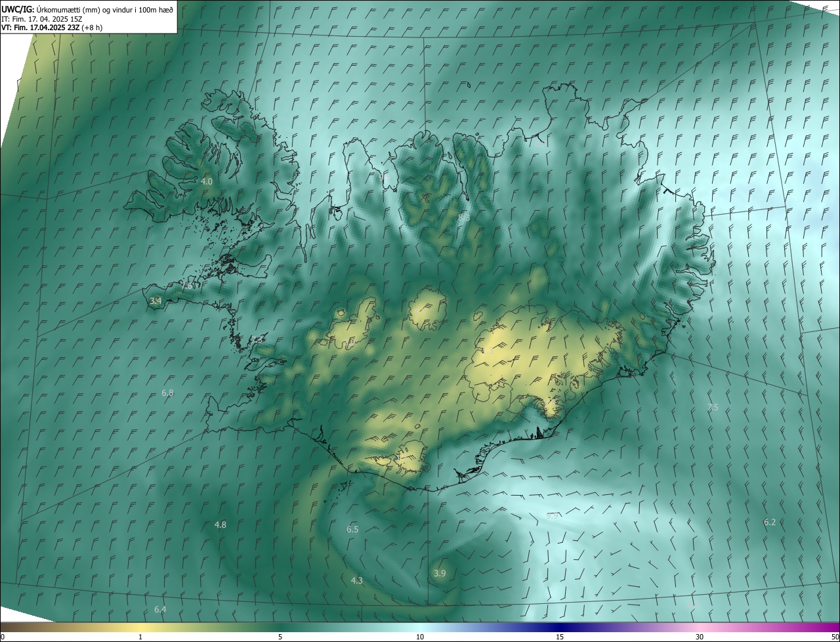The height and width of the screenshot is (642, 840).
Task: Click the "6.4" precipitation value label
Action: [160, 609]
